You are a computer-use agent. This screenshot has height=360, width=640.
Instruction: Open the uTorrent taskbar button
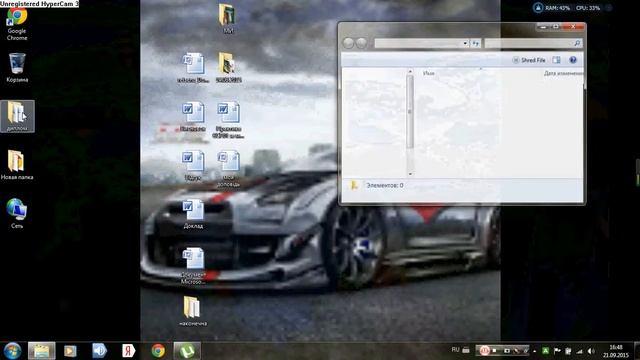point(187,351)
